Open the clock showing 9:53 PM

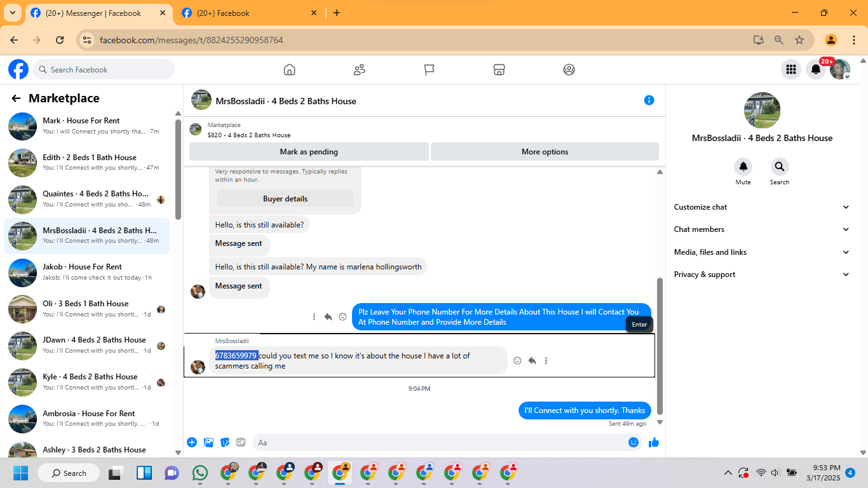[x=824, y=473]
